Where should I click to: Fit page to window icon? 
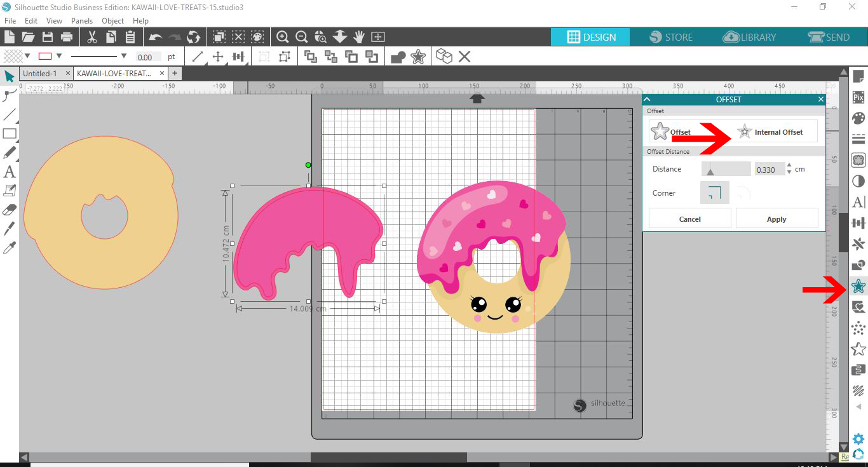tap(378, 37)
